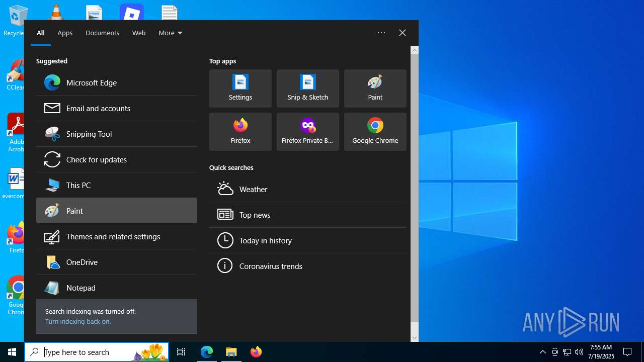Show hidden system tray icons
The height and width of the screenshot is (362, 644).
543,352
